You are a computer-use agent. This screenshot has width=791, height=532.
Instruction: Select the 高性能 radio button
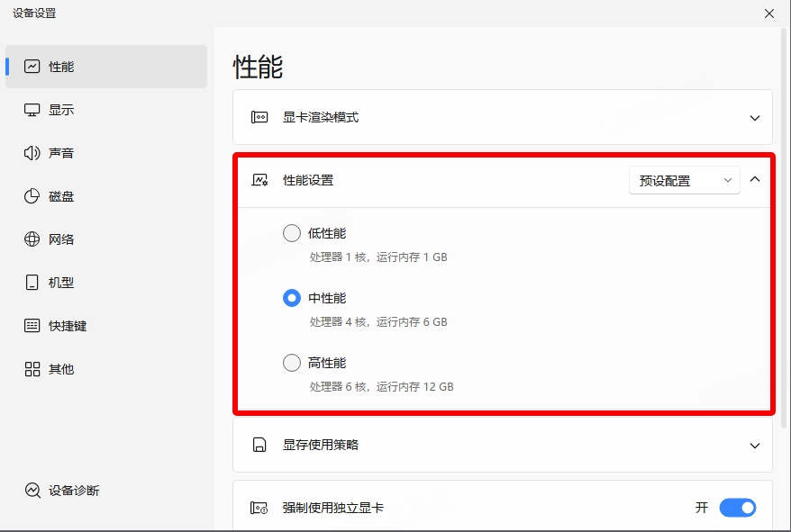292,363
